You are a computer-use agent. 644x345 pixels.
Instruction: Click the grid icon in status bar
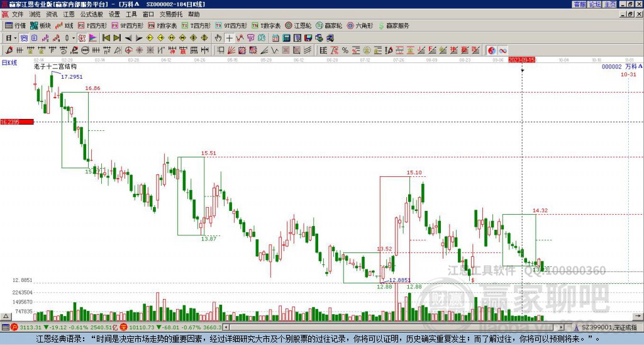click(5, 327)
